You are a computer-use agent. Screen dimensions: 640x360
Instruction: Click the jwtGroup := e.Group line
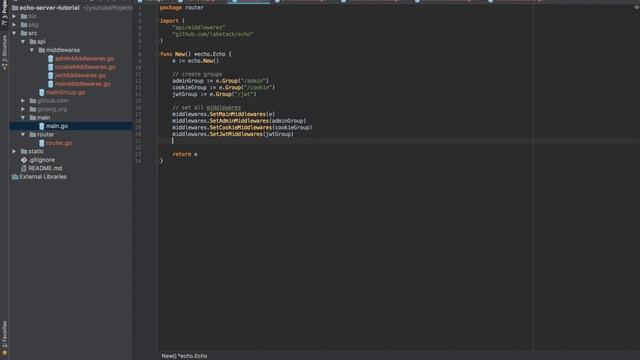point(214,94)
